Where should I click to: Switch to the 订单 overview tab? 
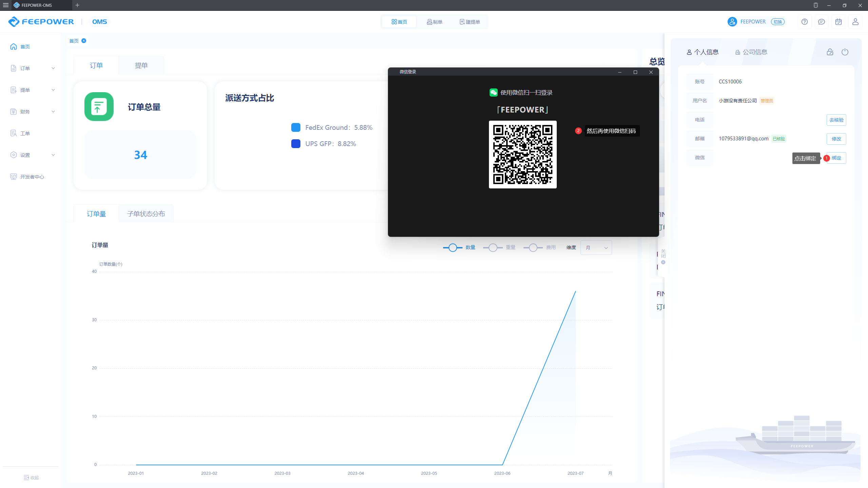96,65
